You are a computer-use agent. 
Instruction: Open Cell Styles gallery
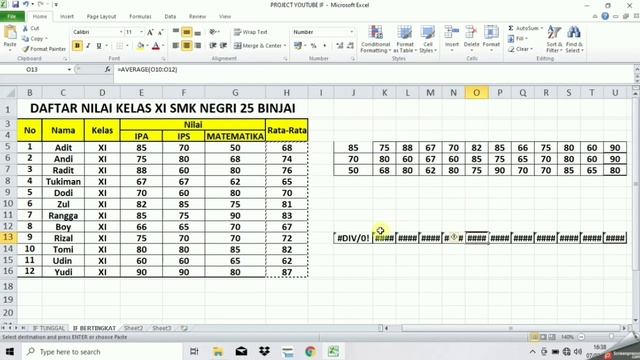428,39
